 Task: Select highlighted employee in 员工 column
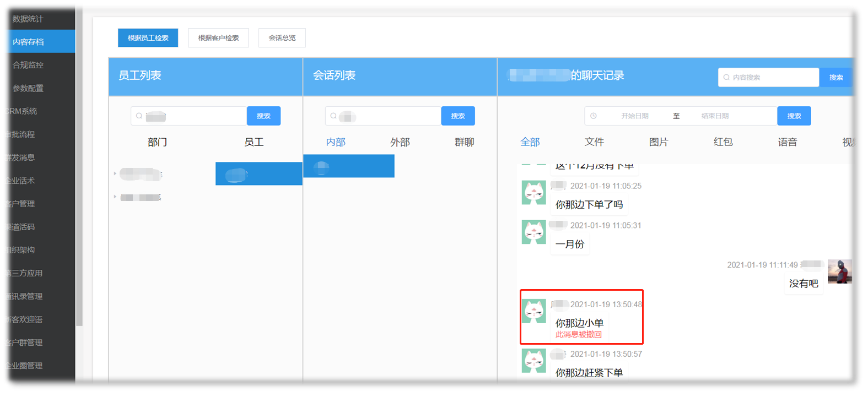[258, 173]
